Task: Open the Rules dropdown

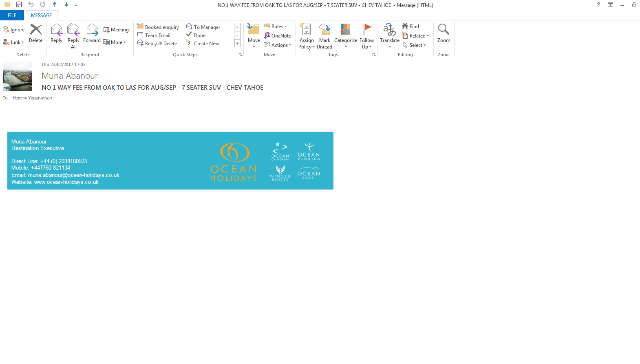Action: (275, 26)
